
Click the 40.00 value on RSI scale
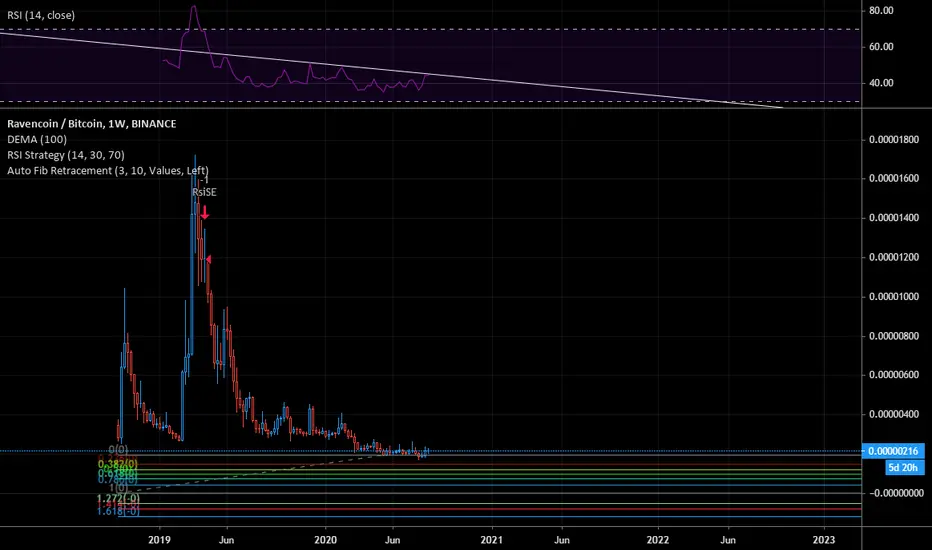pyautogui.click(x=881, y=83)
